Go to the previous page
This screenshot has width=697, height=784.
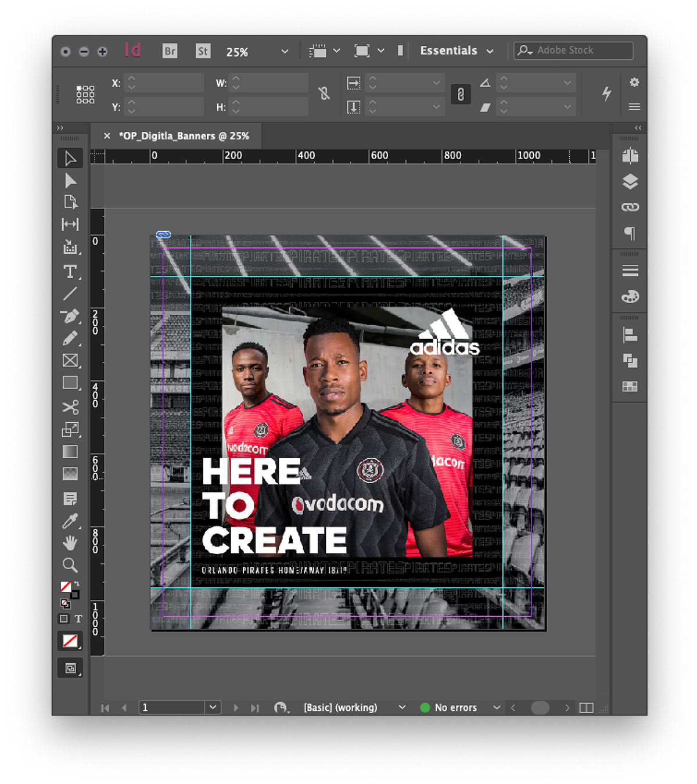[x=124, y=708]
